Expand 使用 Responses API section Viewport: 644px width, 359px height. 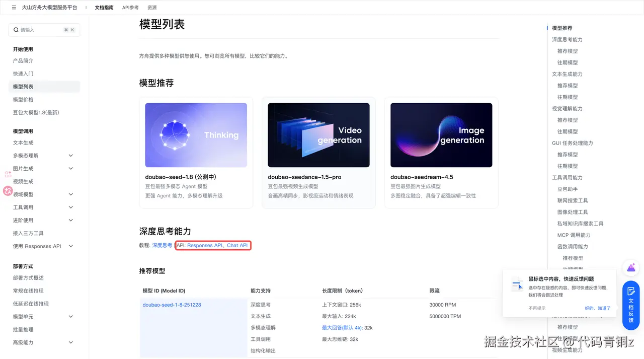pos(70,246)
